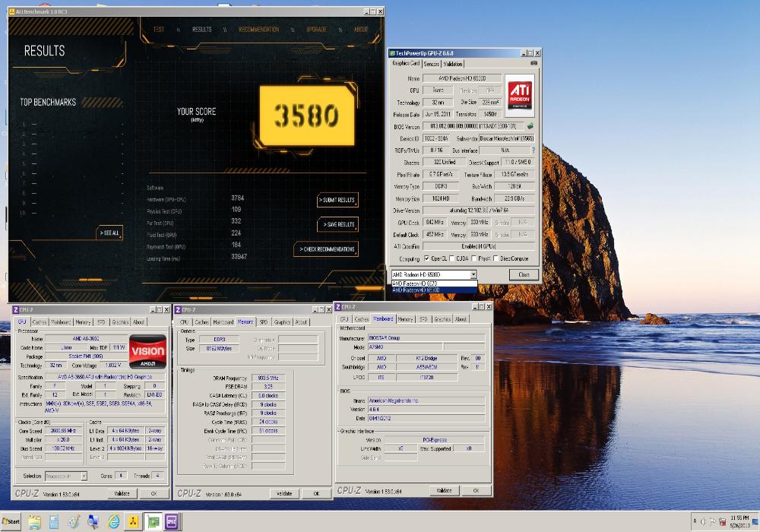Click the magnifier computer icon on taskbar
Screen dimensions: 760x532
tap(93, 522)
